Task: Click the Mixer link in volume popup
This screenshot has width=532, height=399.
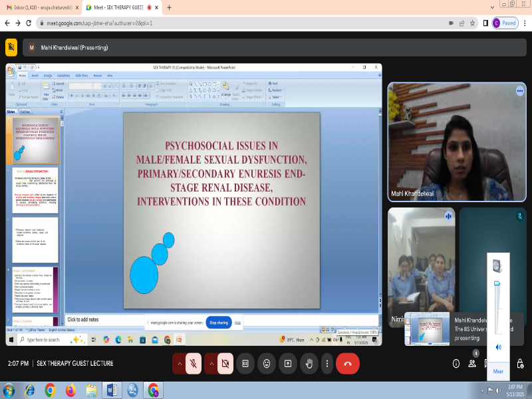Action: pyautogui.click(x=498, y=371)
